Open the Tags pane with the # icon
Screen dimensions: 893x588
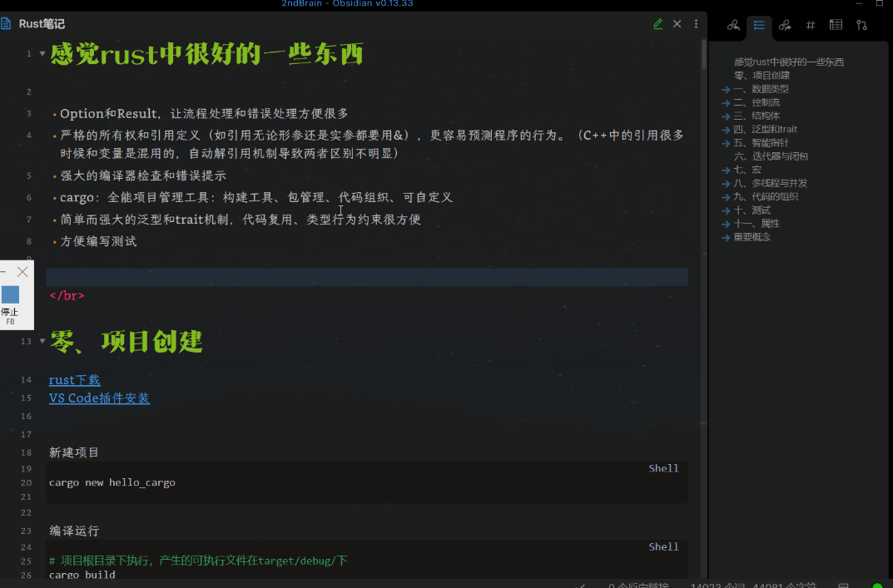(x=811, y=25)
